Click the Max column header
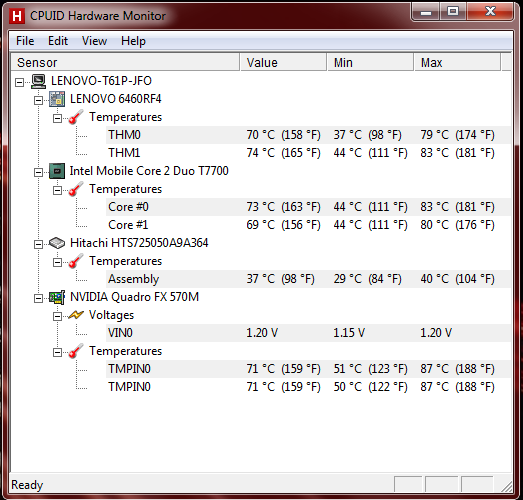 click(457, 62)
